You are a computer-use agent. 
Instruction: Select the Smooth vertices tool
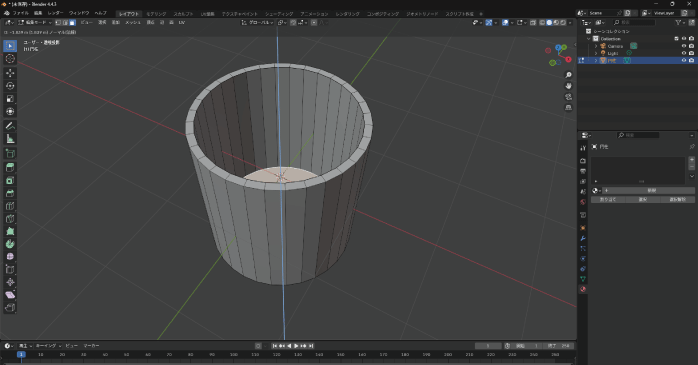[10, 257]
